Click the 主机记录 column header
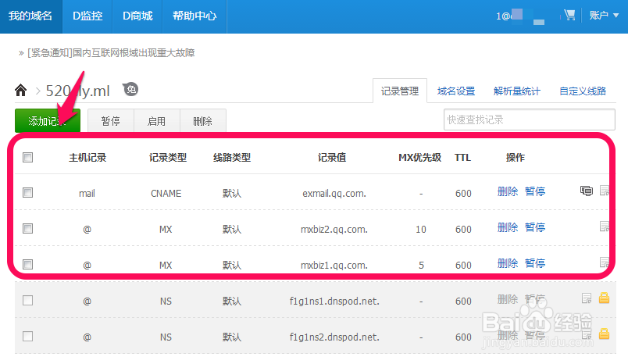This screenshot has height=364, width=628. click(87, 157)
